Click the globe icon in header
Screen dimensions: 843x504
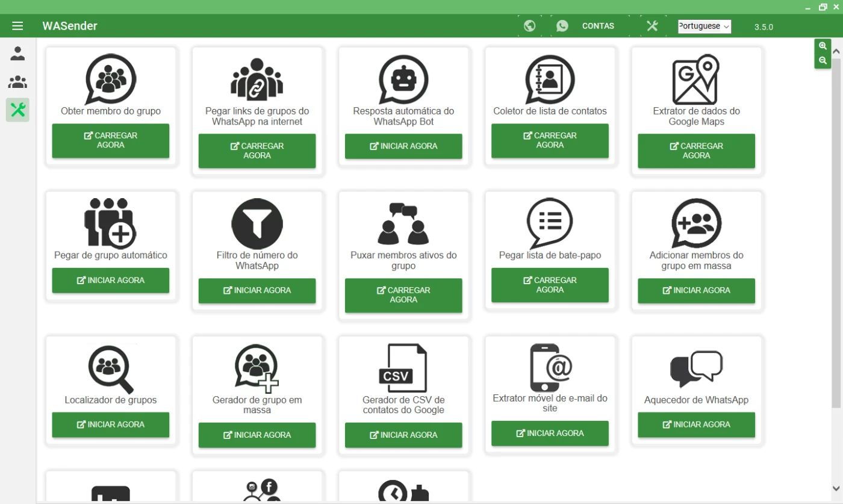coord(530,26)
